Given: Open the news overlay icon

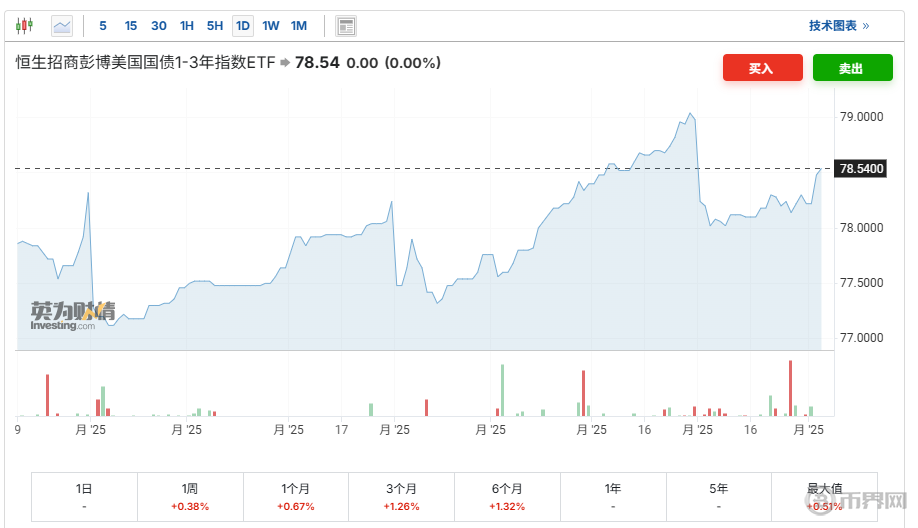Looking at the screenshot, I should [x=346, y=25].
